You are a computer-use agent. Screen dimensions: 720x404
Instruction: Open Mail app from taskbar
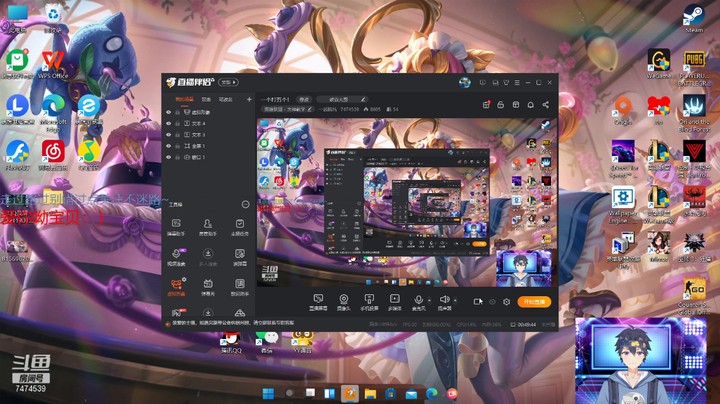coord(411,393)
